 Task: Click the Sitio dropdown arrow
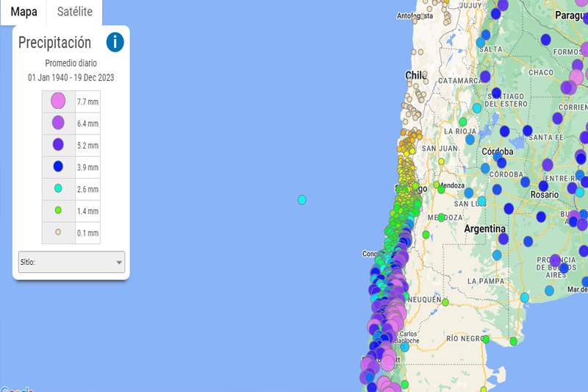click(119, 262)
